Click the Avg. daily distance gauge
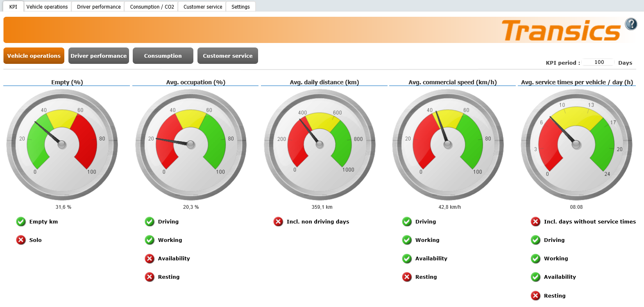644x307 pixels. 320,144
